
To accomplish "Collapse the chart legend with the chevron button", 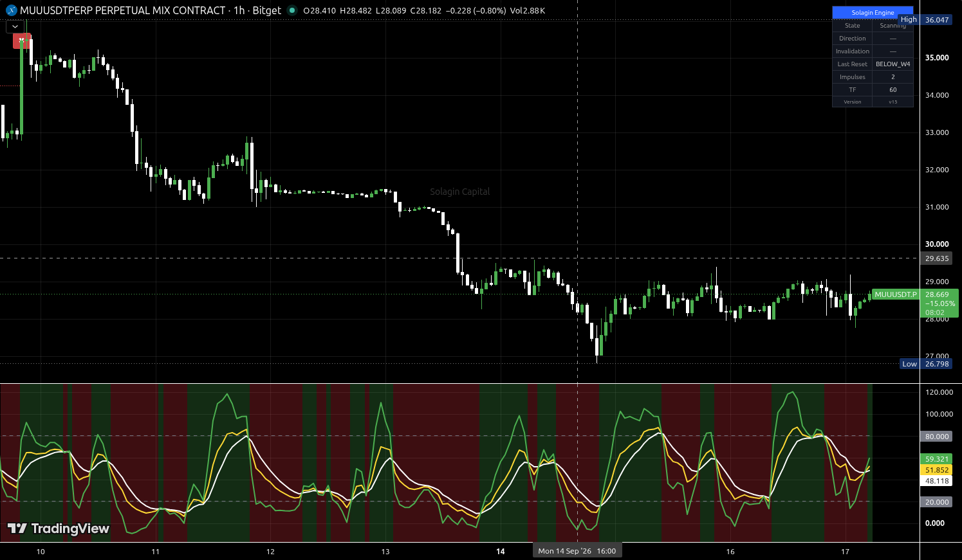I will (15, 26).
